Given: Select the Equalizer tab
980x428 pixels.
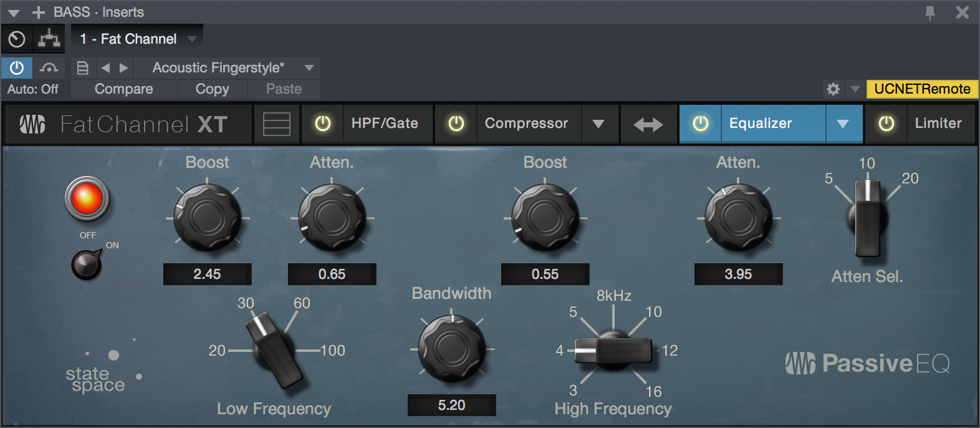Looking at the screenshot, I should coord(774,124).
